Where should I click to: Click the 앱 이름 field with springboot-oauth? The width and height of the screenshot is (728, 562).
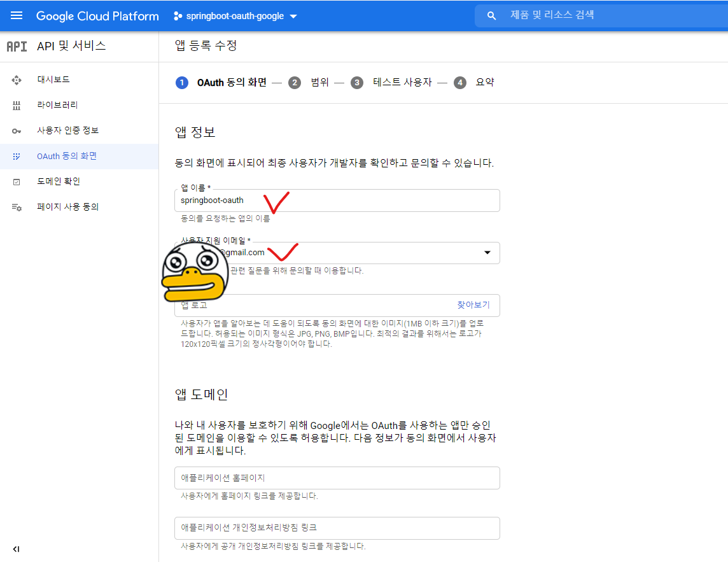click(337, 200)
